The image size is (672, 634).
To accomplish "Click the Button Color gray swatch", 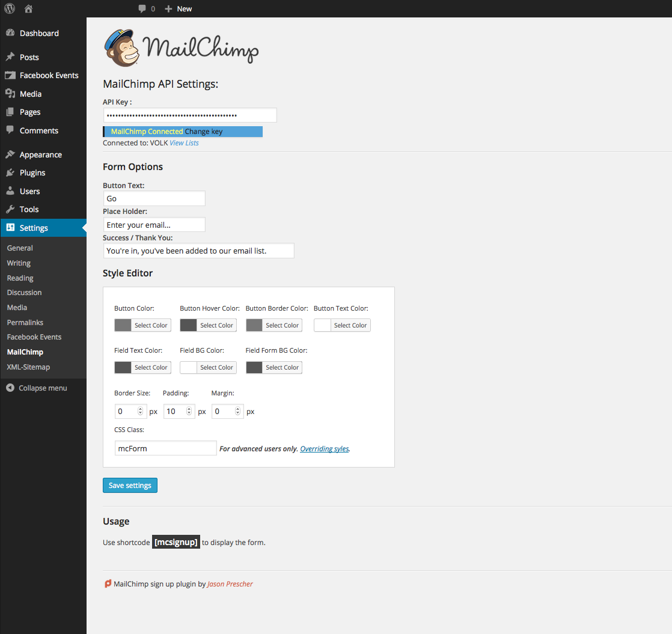I will click(123, 325).
